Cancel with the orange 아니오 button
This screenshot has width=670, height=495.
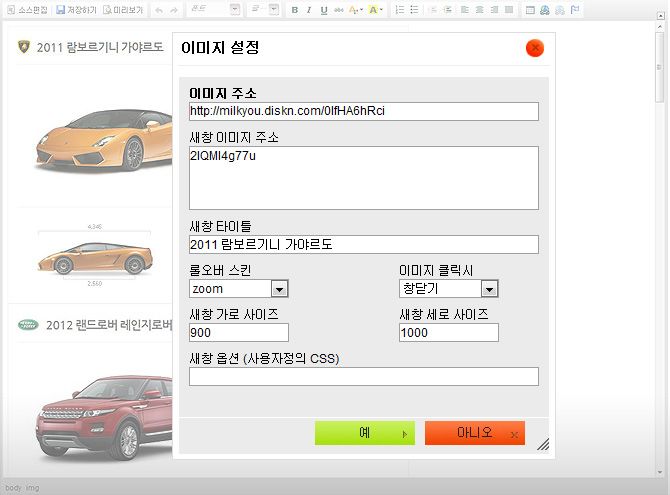(x=475, y=433)
